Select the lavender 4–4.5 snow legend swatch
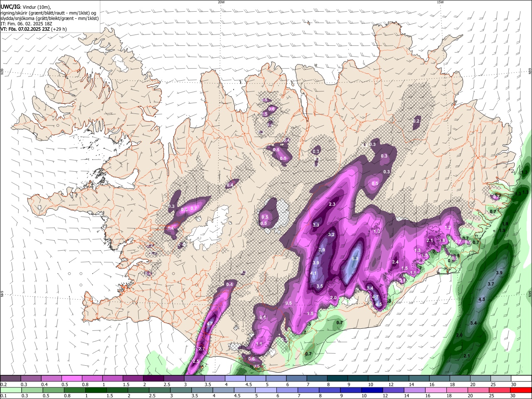532x399 pixels. pyautogui.click(x=234, y=379)
